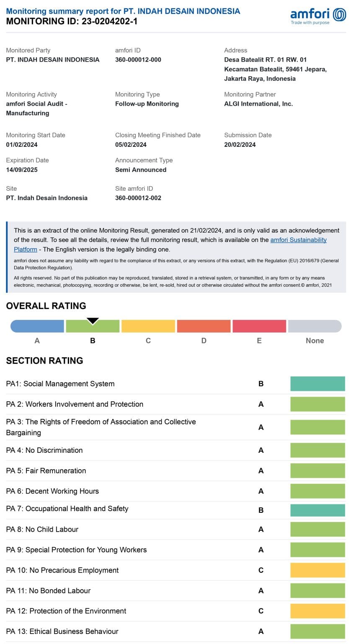Click the yellow swatch for PA 10 Precarious Employment
351x644 pixels.
click(317, 570)
